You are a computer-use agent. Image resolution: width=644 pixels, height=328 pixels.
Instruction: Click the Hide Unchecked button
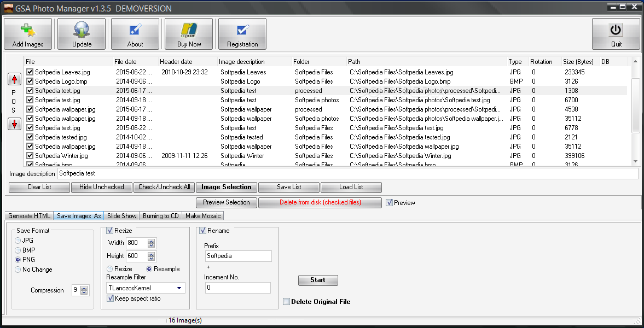[101, 187]
